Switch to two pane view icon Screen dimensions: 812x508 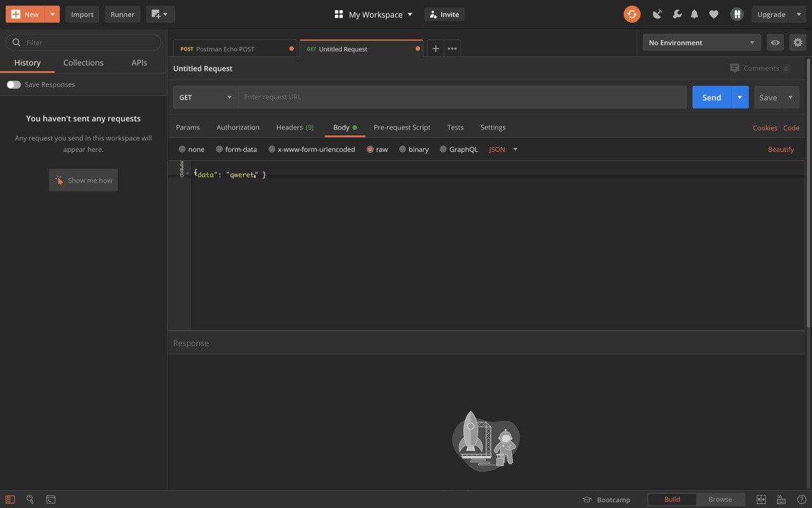pos(761,500)
